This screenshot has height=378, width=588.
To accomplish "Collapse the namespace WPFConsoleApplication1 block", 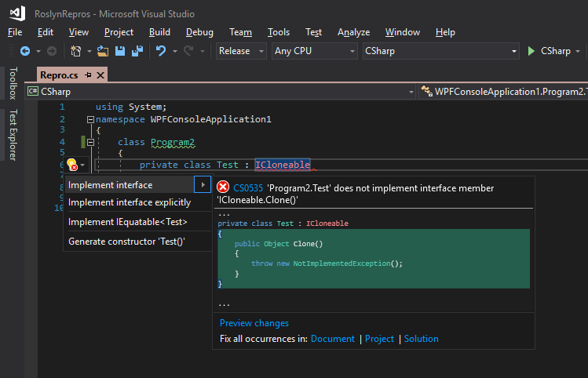I will coord(90,119).
